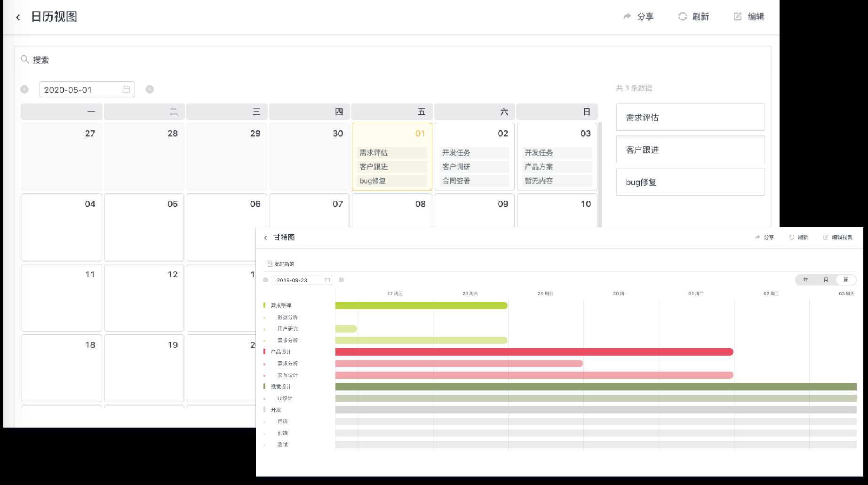Click 开发任务 event on day 02

(474, 152)
